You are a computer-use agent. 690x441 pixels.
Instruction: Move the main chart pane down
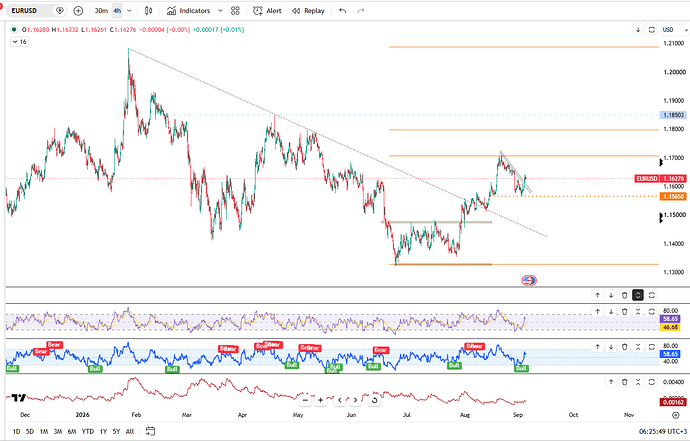[638, 29]
